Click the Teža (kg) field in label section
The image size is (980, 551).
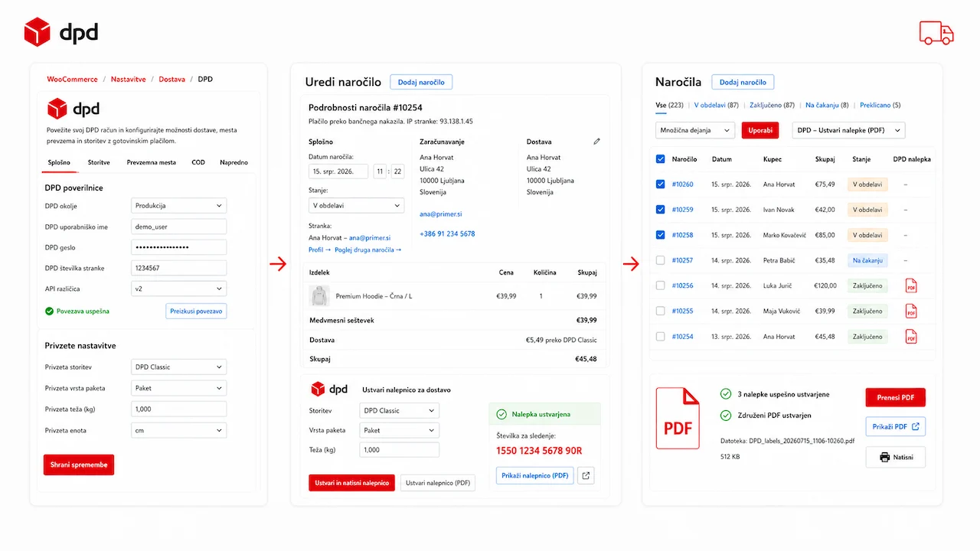(400, 450)
